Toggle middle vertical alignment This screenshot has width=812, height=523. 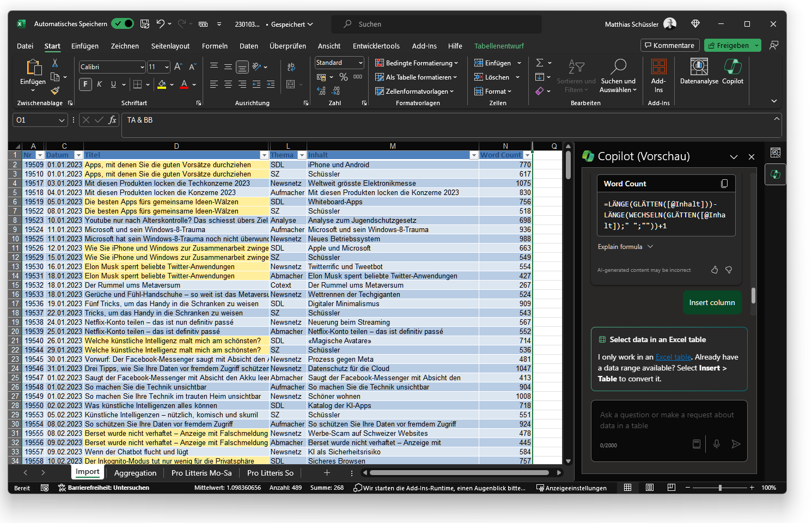coord(228,67)
